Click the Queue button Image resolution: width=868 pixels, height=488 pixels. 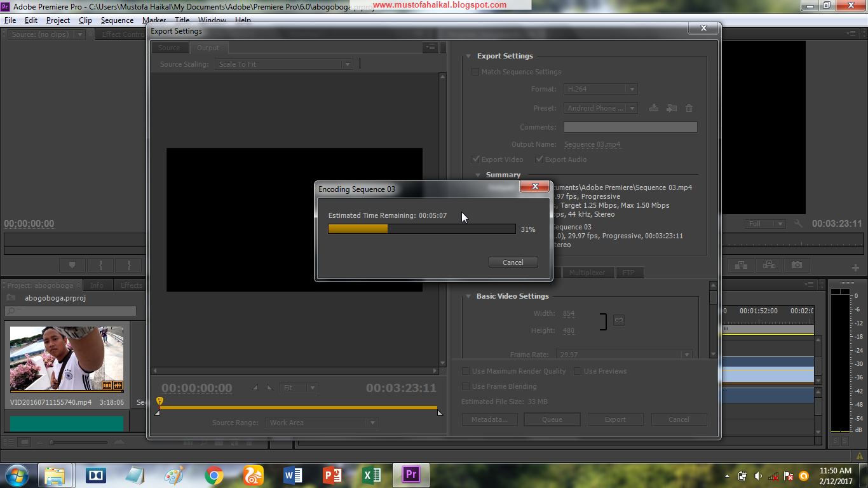click(552, 419)
